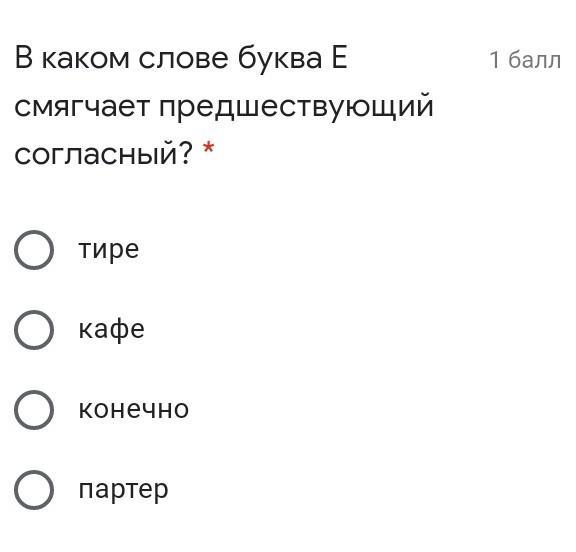Mark the 'конечно' radio button circle
This screenshot has width=576, height=552.
[34, 410]
